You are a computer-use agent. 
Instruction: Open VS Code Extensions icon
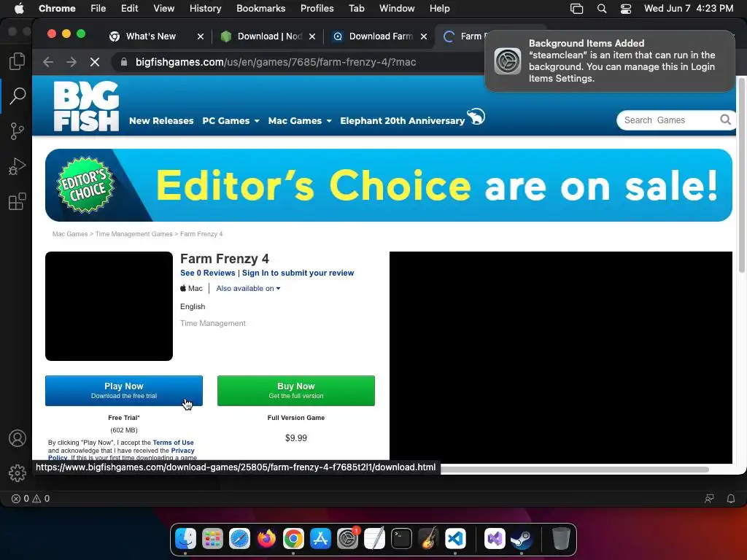(18, 201)
